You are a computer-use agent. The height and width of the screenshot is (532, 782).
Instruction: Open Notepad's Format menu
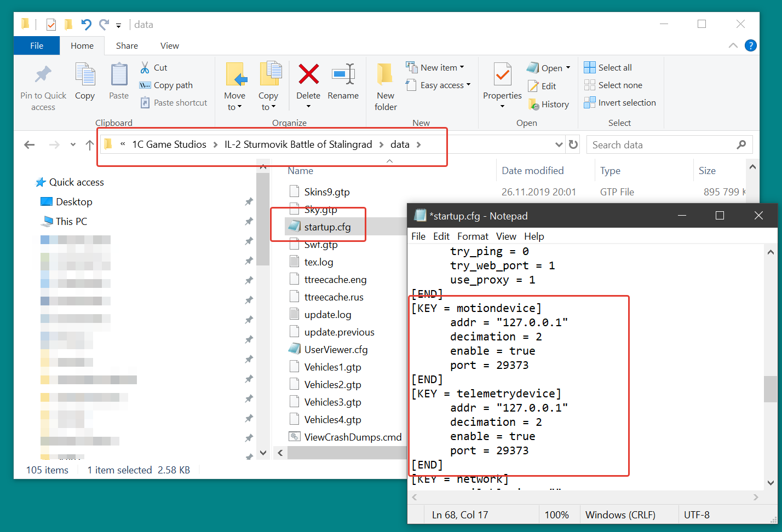point(473,236)
